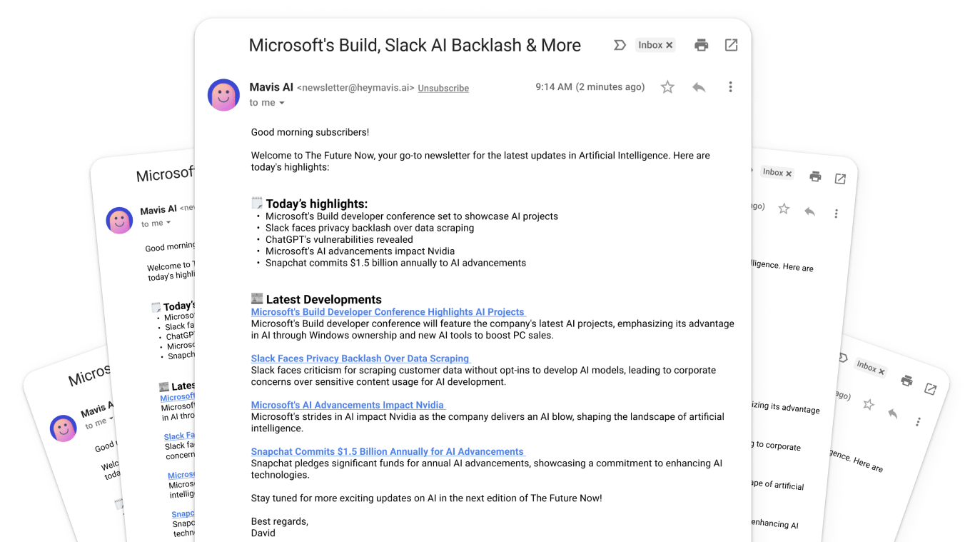Click the email subject title text
The image size is (980, 542).
coord(415,45)
